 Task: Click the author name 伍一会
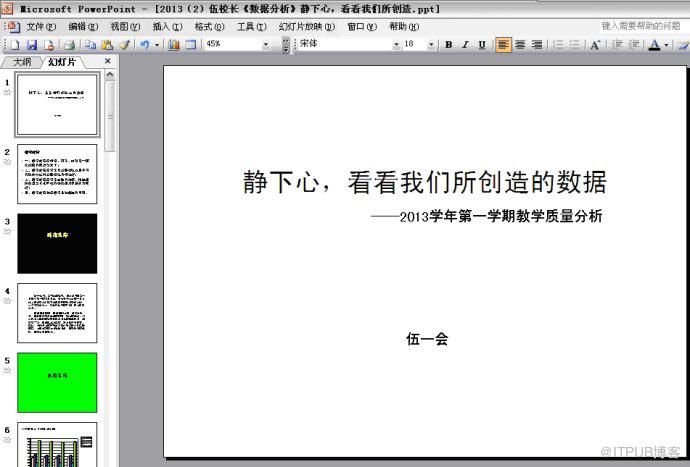[427, 339]
